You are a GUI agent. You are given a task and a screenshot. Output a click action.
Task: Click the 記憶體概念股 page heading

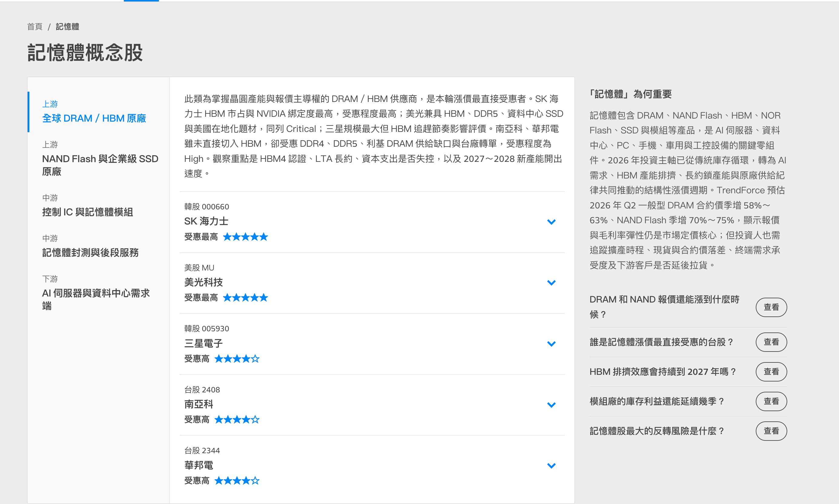85,53
